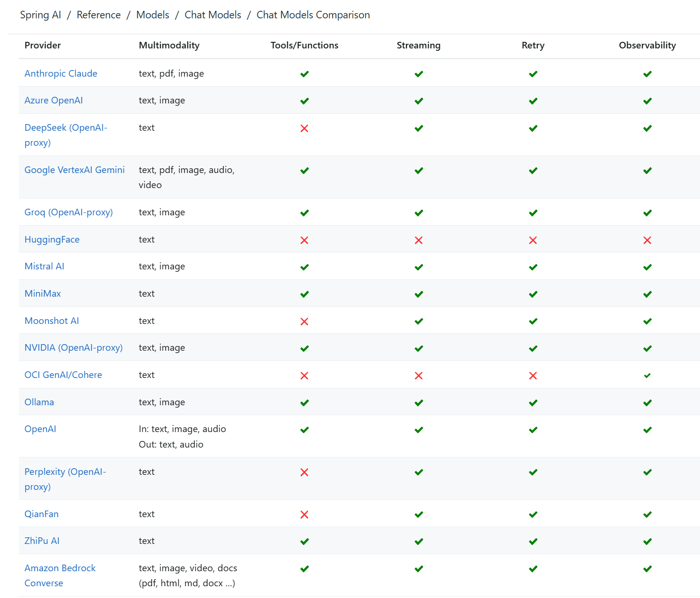Click Groq's check under Observability
Screen dimensions: 700x598
click(x=647, y=213)
